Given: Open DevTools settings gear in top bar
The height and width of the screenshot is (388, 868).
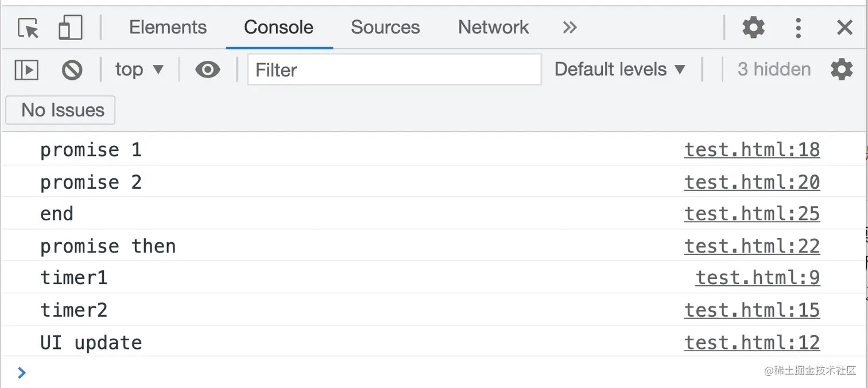Looking at the screenshot, I should click(x=753, y=27).
